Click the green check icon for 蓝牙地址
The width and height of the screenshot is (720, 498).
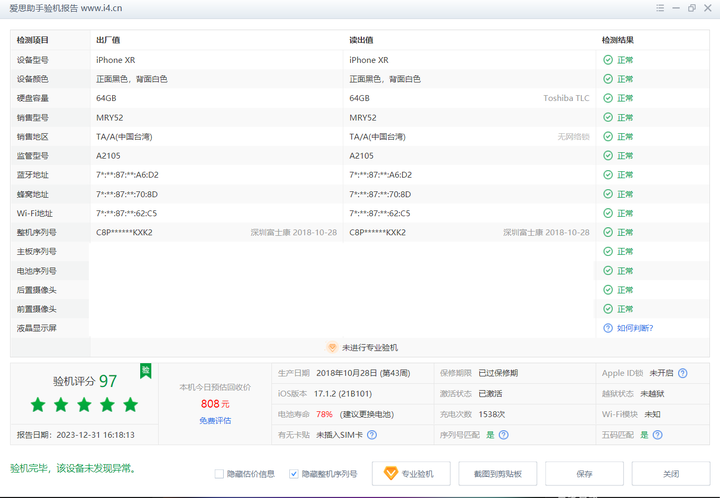click(608, 175)
